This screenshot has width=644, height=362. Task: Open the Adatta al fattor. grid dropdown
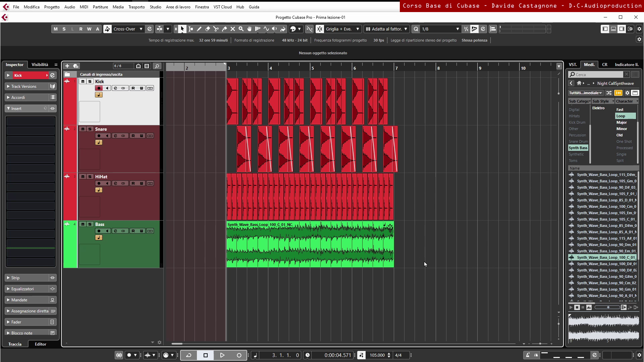[x=387, y=29]
